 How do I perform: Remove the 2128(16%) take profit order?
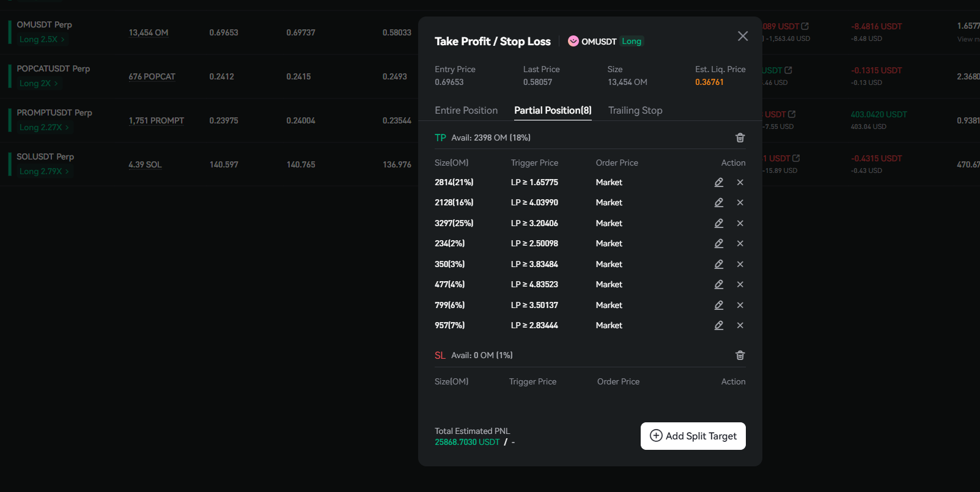click(740, 203)
